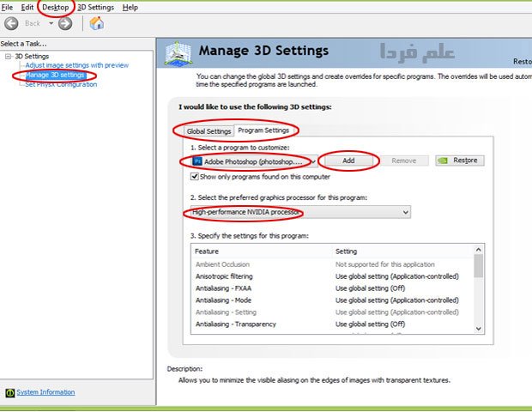Open the Back button history dropdown arrow
Image resolution: width=532 pixels, height=412 pixels.
(x=49, y=23)
